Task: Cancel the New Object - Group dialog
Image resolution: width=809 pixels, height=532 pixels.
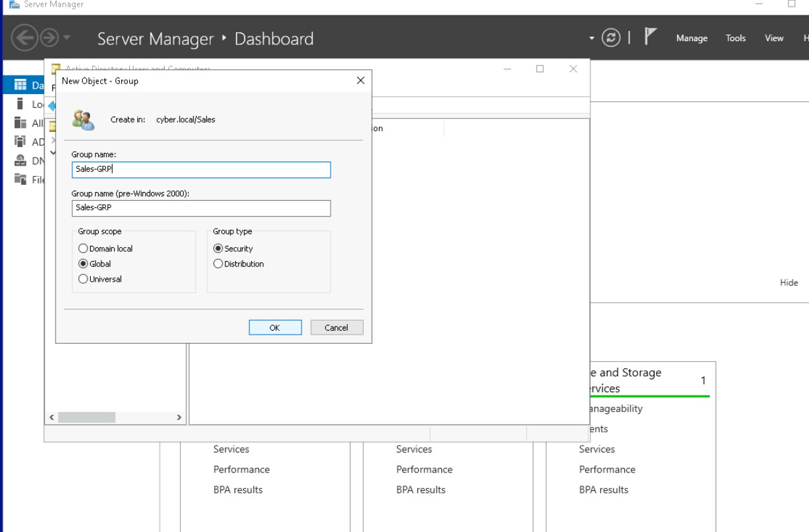Action: pos(337,327)
